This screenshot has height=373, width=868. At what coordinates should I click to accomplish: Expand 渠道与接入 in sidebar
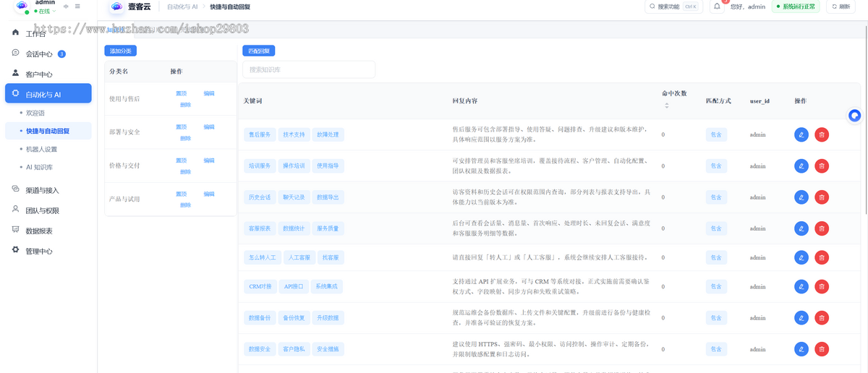pyautogui.click(x=48, y=190)
